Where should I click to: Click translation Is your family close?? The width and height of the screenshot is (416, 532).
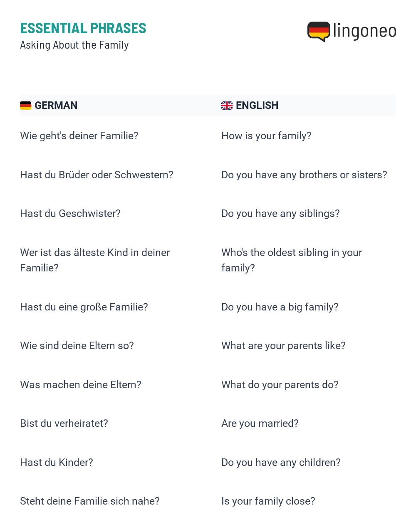coord(268,501)
